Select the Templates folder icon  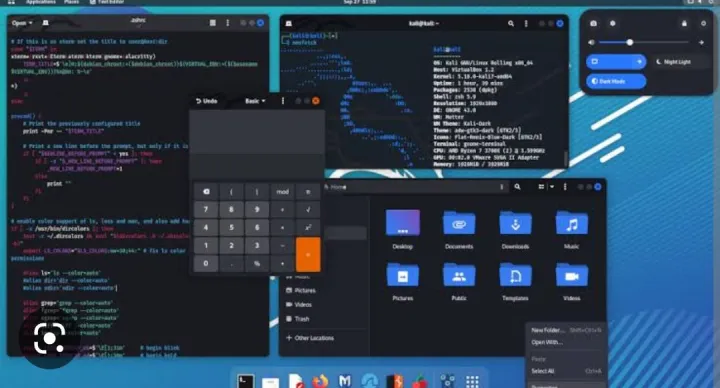[515, 275]
